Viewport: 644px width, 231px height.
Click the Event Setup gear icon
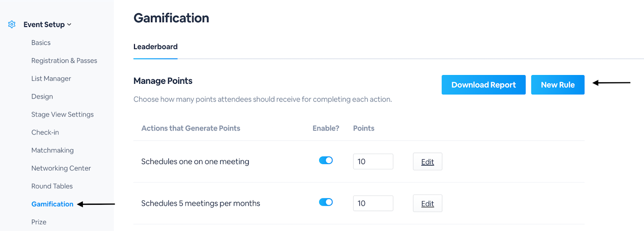(x=12, y=25)
